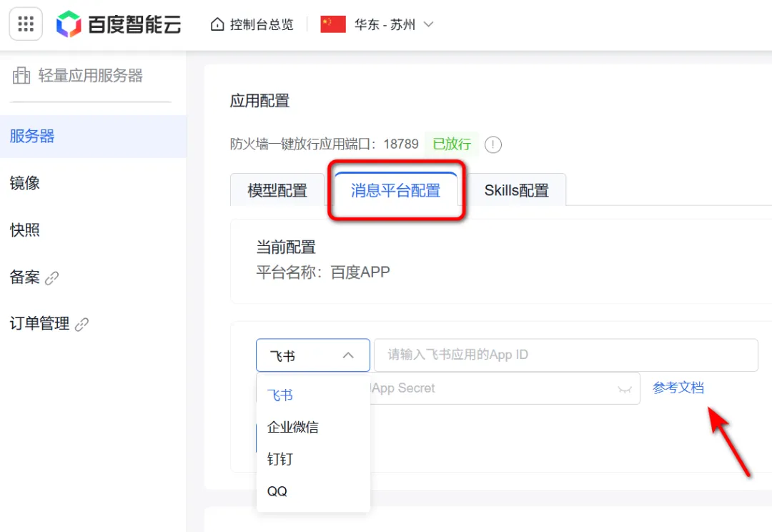Choose 飞书 from the dropdown list
This screenshot has height=532, width=772.
click(313, 395)
